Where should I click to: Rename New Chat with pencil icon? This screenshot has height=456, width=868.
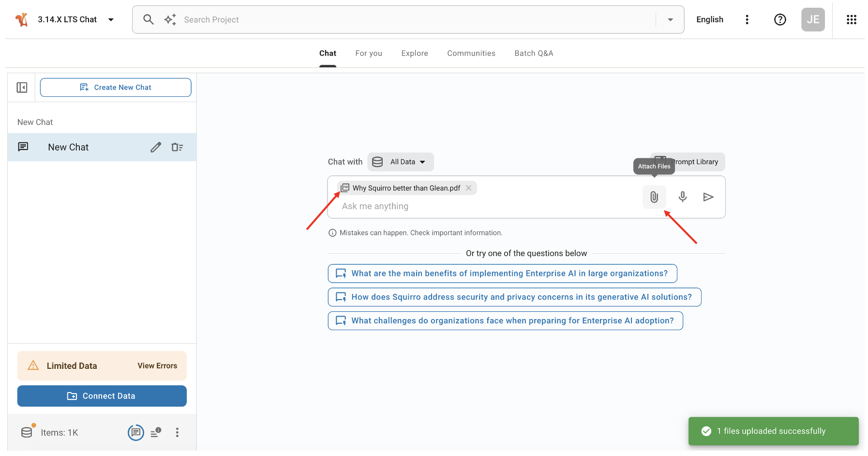click(155, 147)
